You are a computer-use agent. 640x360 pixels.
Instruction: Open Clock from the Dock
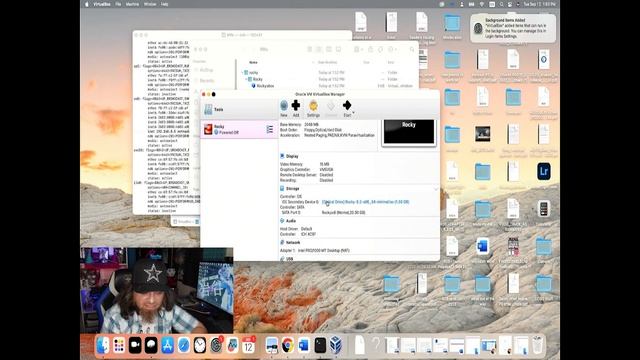[x=200, y=345]
